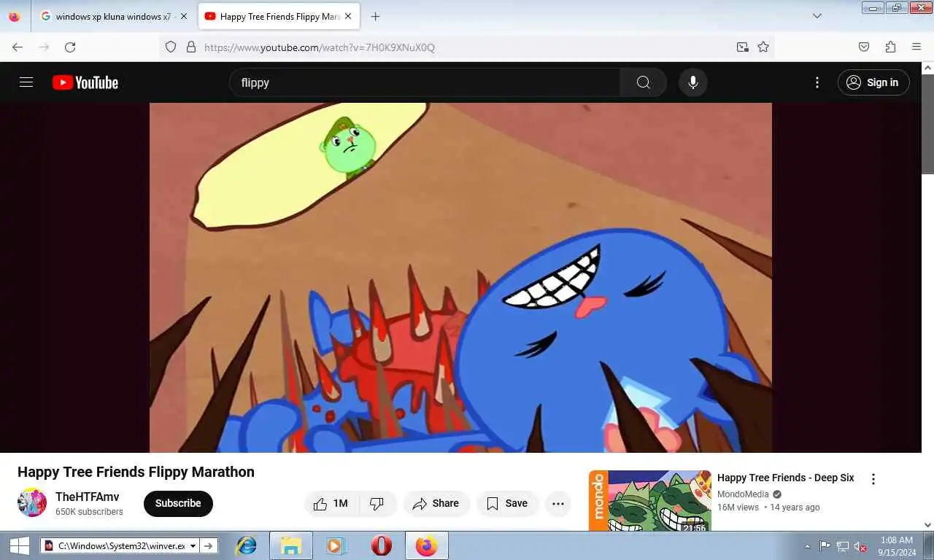Image resolution: width=934 pixels, height=560 pixels.
Task: Click the YouTube search box containing flippy
Action: 425,82
